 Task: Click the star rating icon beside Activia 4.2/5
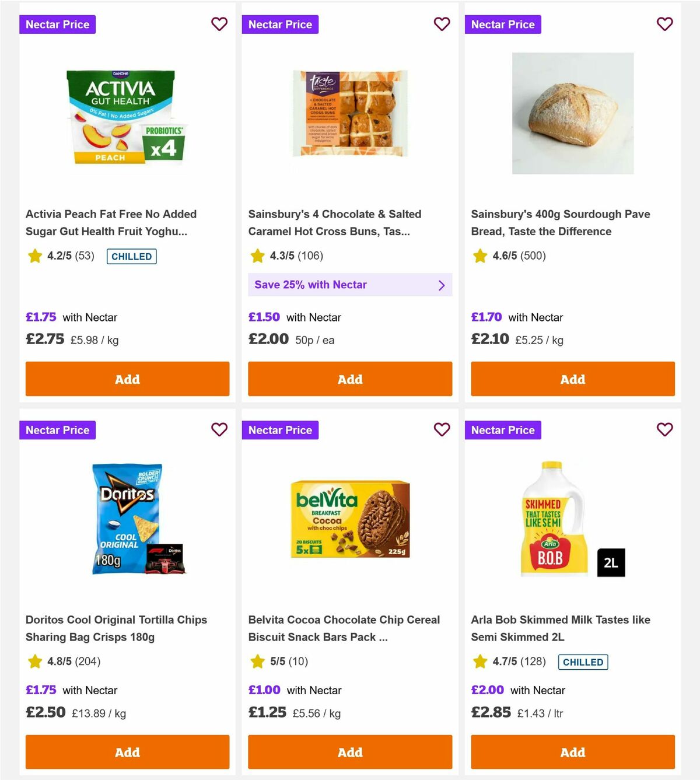35,256
